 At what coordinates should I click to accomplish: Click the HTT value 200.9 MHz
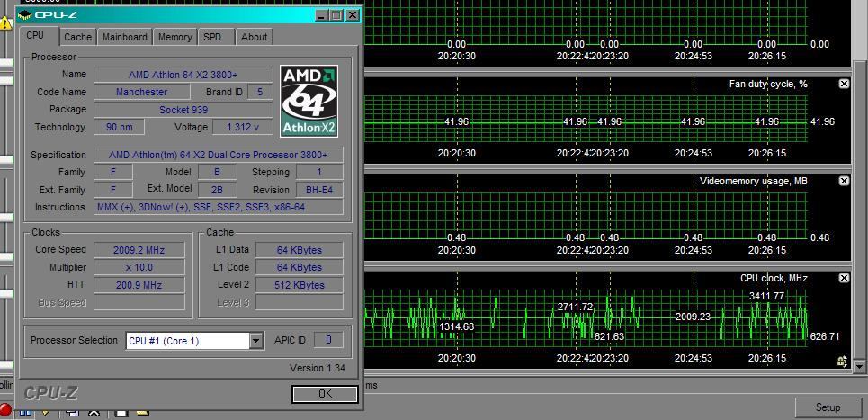(139, 285)
